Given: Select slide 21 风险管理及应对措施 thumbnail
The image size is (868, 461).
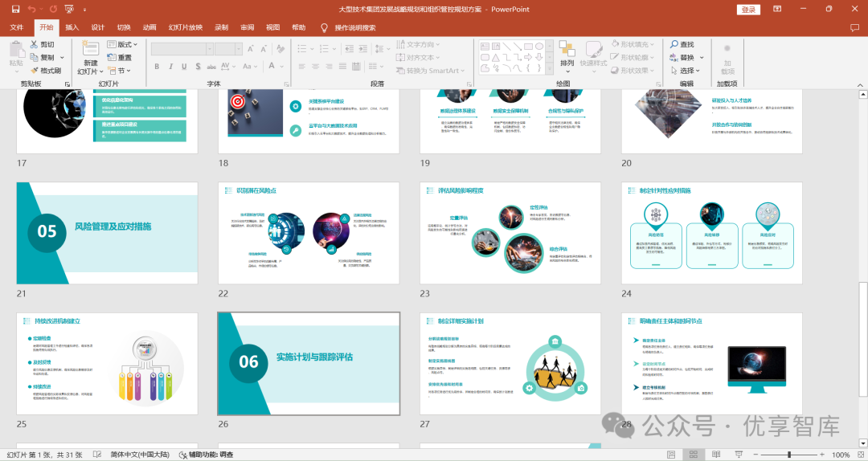Looking at the screenshot, I should (107, 233).
